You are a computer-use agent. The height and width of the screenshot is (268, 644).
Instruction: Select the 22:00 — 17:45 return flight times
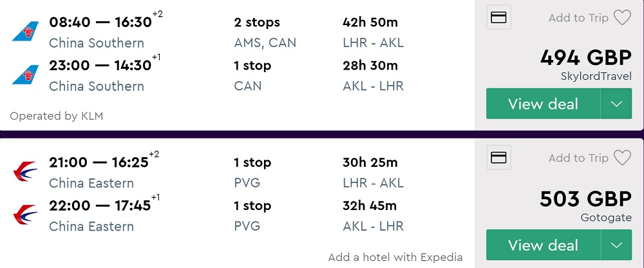tap(100, 206)
